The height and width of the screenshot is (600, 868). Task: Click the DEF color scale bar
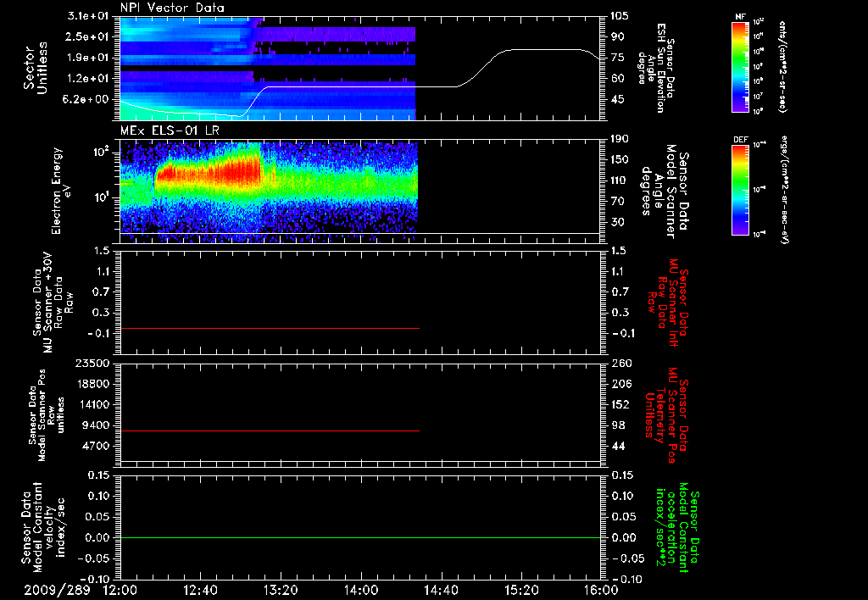(x=740, y=190)
